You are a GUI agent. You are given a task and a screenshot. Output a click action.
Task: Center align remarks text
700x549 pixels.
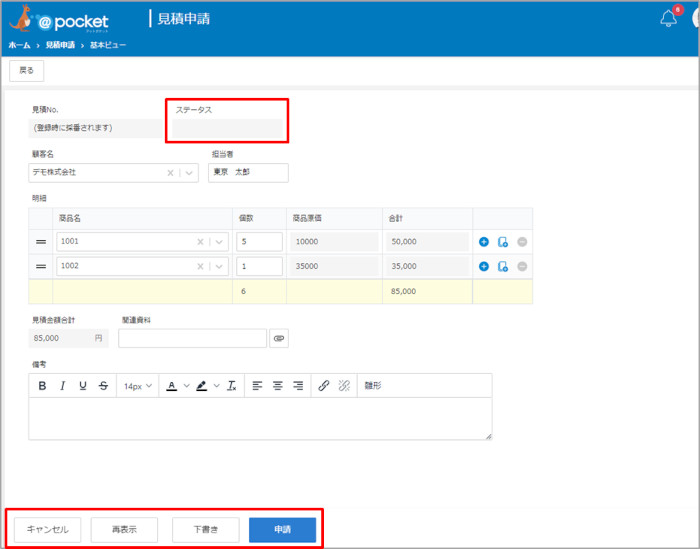click(x=278, y=386)
